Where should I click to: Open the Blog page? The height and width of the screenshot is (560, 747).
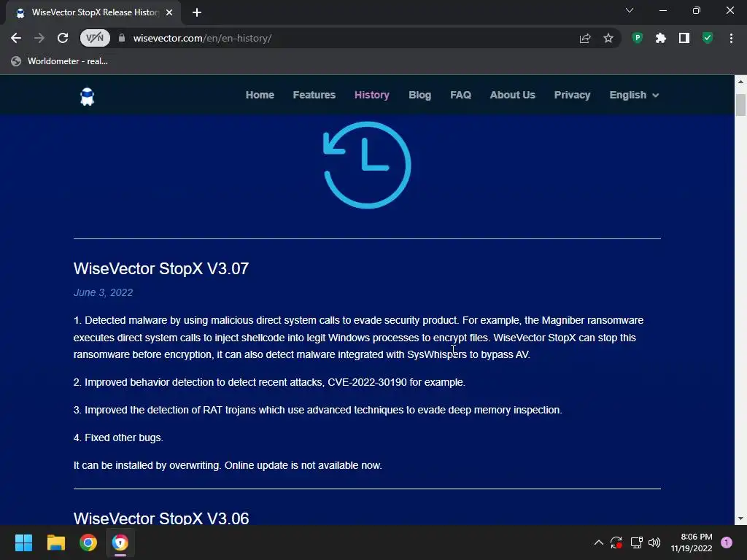[419, 95]
